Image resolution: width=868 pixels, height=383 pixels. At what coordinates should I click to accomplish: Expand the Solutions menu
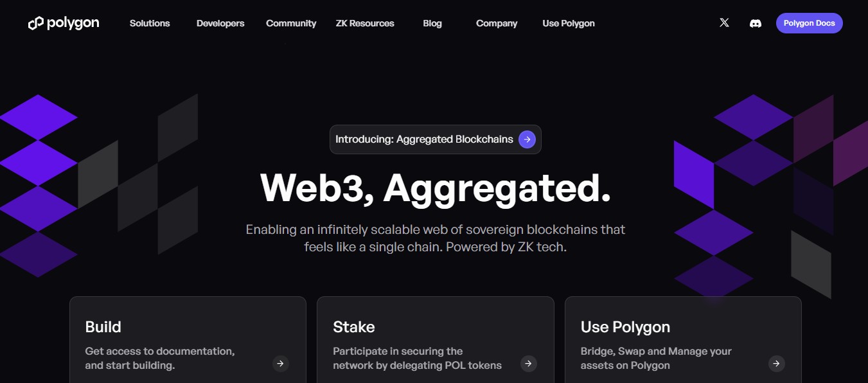(x=150, y=23)
